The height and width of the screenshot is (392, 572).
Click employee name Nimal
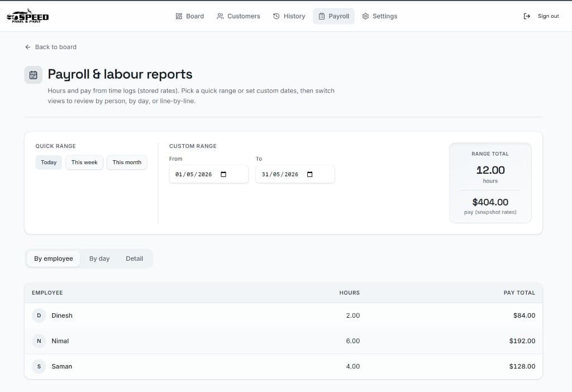click(60, 341)
